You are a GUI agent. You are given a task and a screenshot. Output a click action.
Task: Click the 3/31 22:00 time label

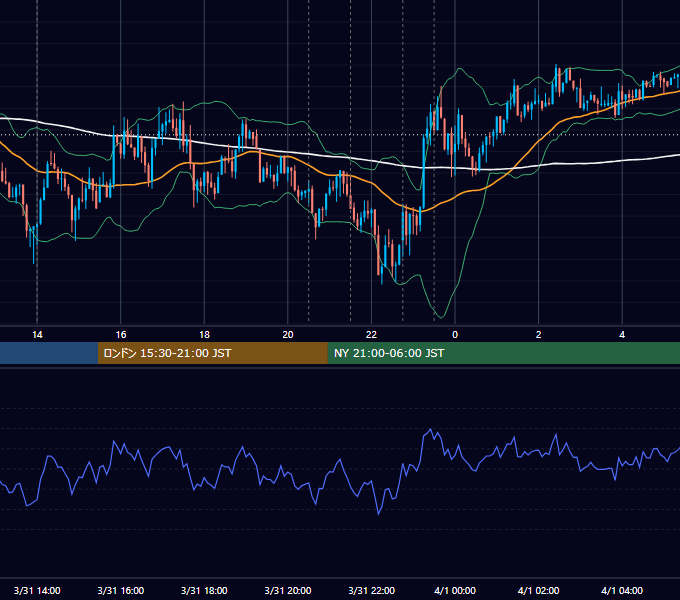(372, 590)
